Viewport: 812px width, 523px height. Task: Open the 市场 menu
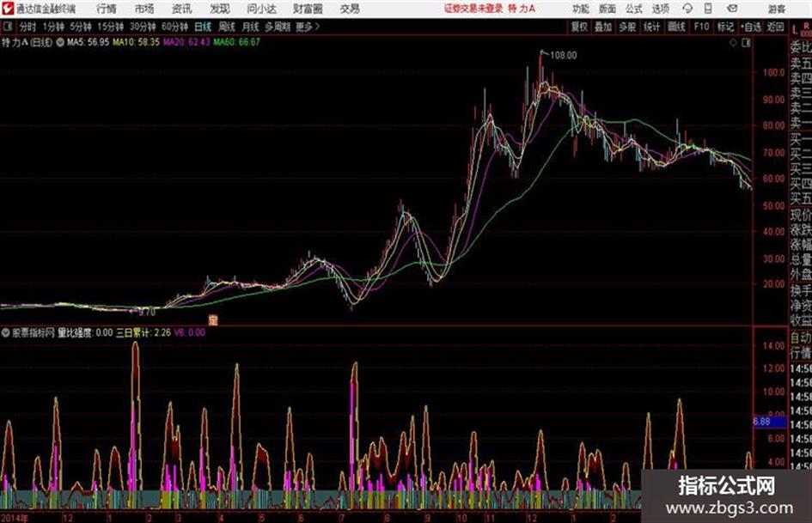click(x=144, y=9)
